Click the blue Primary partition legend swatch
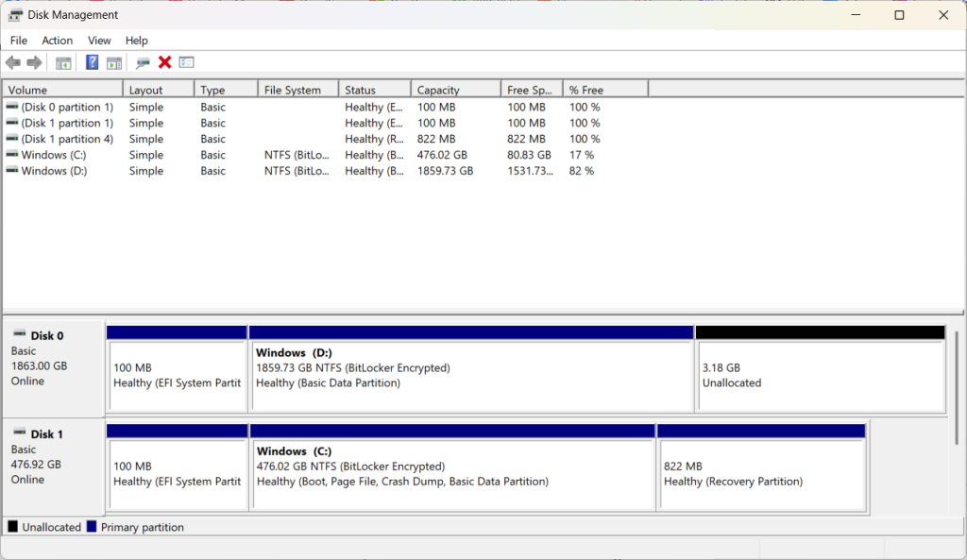967x560 pixels. click(x=92, y=527)
